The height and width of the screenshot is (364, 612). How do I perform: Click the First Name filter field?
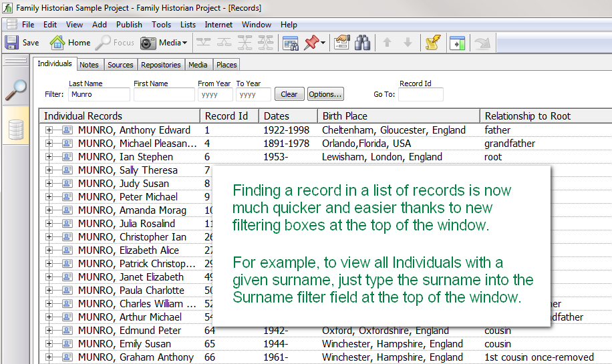(164, 94)
